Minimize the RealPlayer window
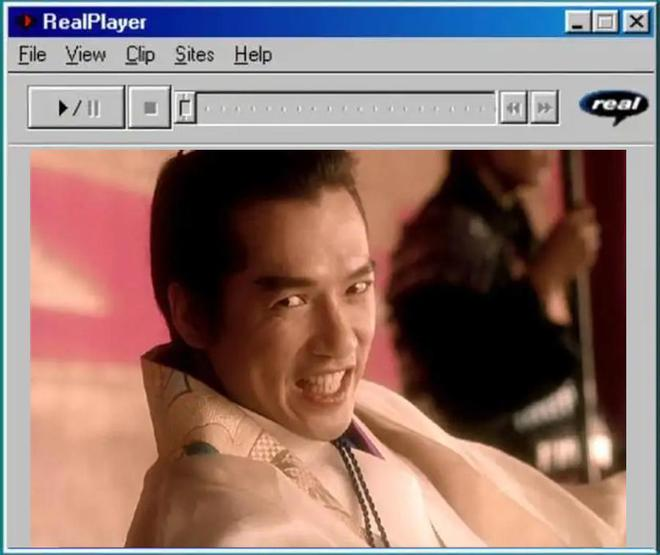 578,21
